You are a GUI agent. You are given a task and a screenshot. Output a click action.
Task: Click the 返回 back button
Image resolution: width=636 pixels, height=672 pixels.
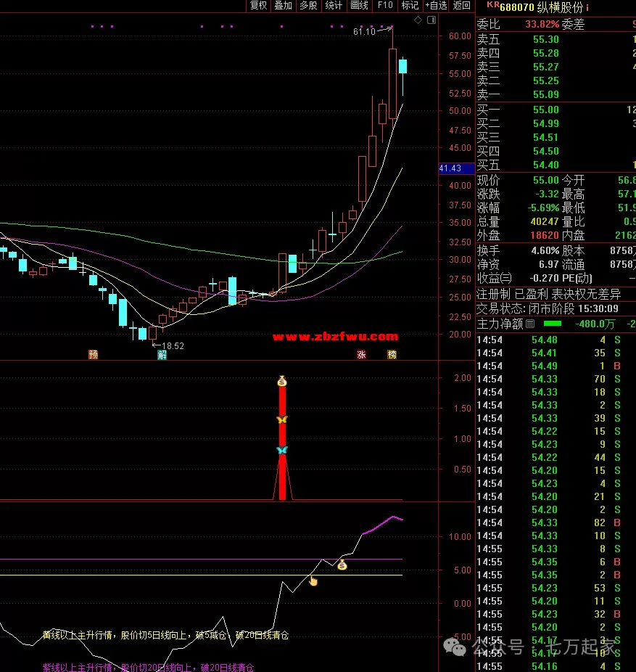click(x=462, y=6)
